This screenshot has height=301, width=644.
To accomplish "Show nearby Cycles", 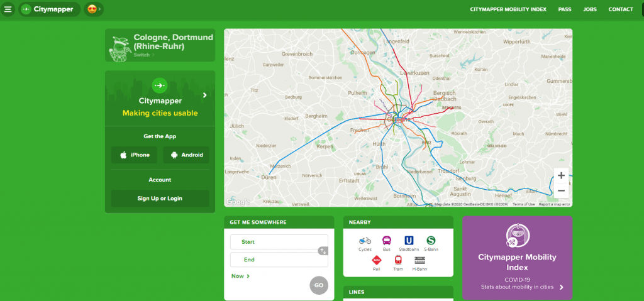I will (365, 244).
